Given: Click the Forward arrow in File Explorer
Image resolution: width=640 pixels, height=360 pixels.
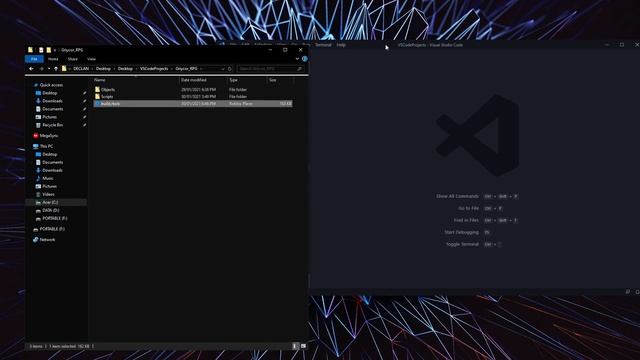Looking at the screenshot, I should (x=41, y=69).
